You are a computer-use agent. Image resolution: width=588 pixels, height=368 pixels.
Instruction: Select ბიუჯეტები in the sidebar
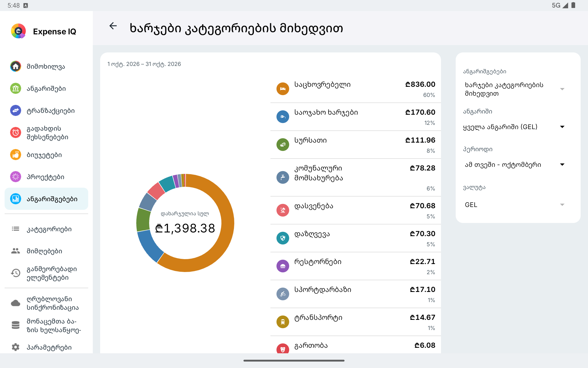tap(46, 155)
